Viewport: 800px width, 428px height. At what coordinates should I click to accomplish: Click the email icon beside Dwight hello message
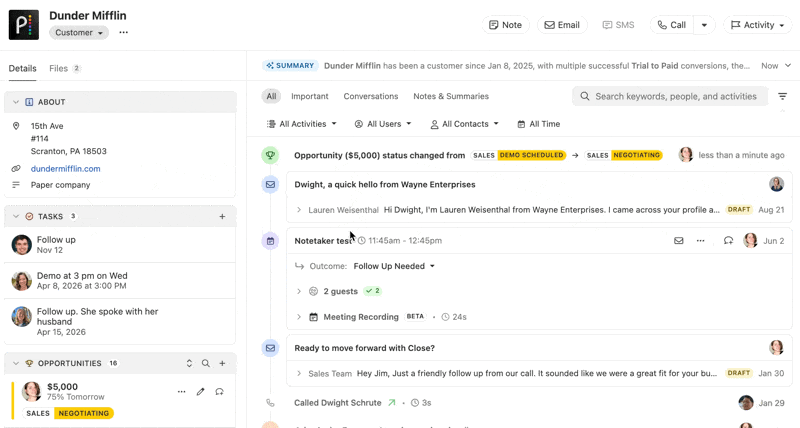270,185
